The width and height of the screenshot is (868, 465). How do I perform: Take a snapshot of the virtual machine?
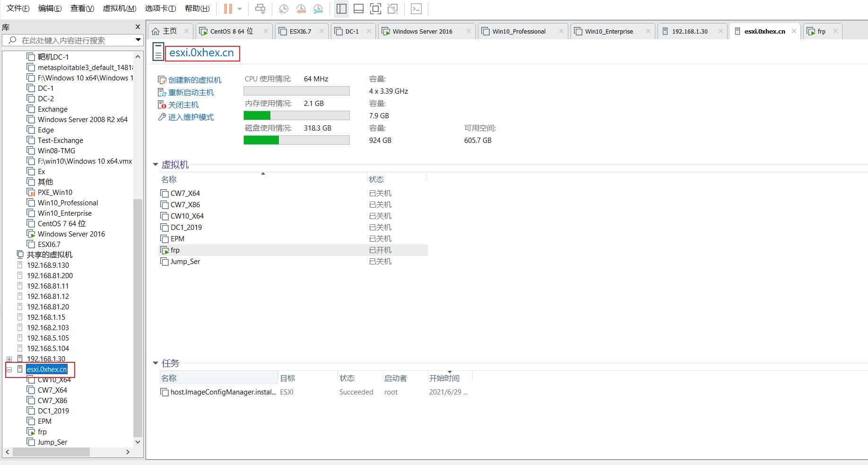[x=284, y=9]
